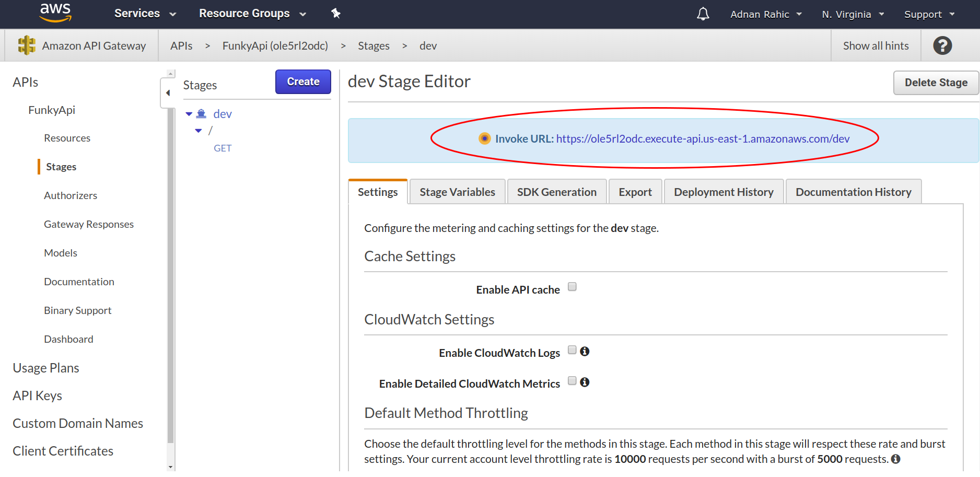This screenshot has width=980, height=477.
Task: Click the Delete Stage button
Action: [936, 83]
